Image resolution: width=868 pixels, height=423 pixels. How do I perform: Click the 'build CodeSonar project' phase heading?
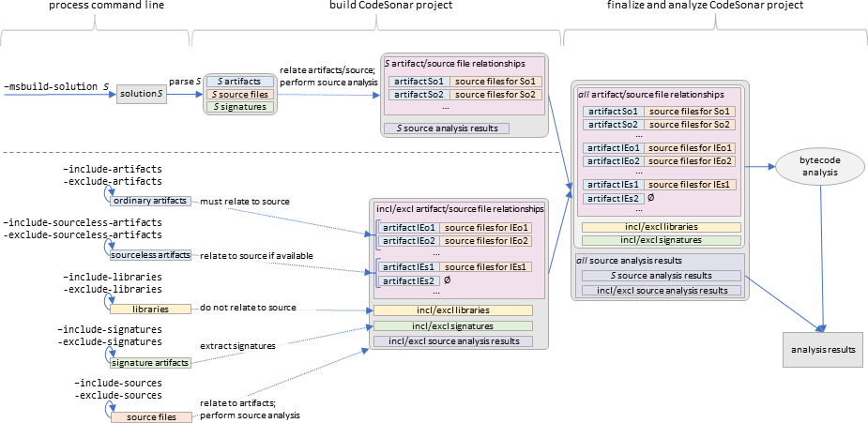click(389, 6)
